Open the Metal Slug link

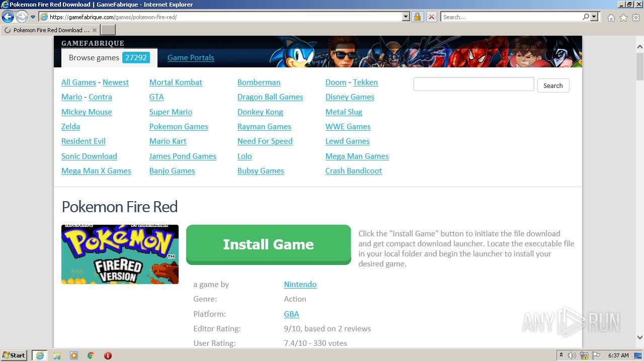(344, 112)
